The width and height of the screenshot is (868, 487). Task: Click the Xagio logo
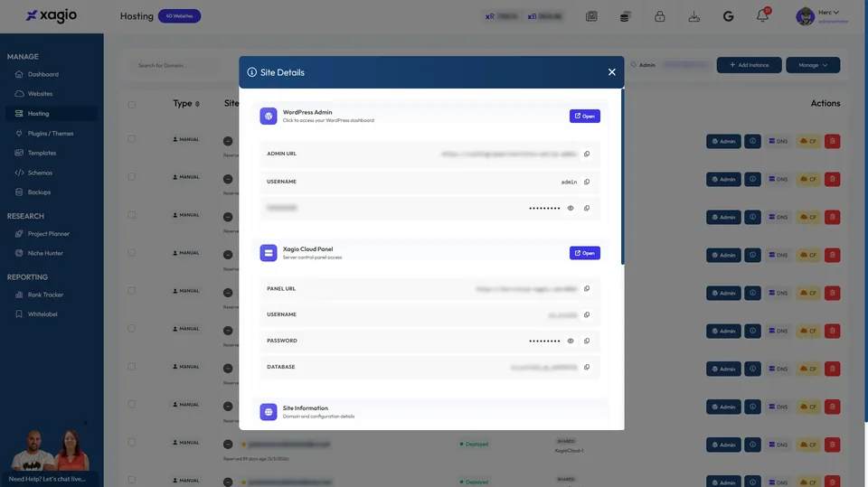click(x=52, y=15)
